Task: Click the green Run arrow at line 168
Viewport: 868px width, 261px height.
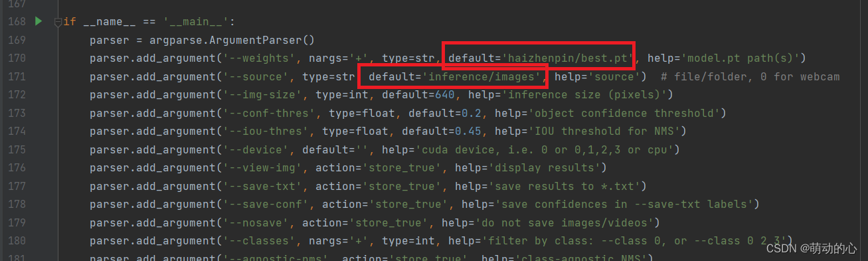Action: click(38, 21)
